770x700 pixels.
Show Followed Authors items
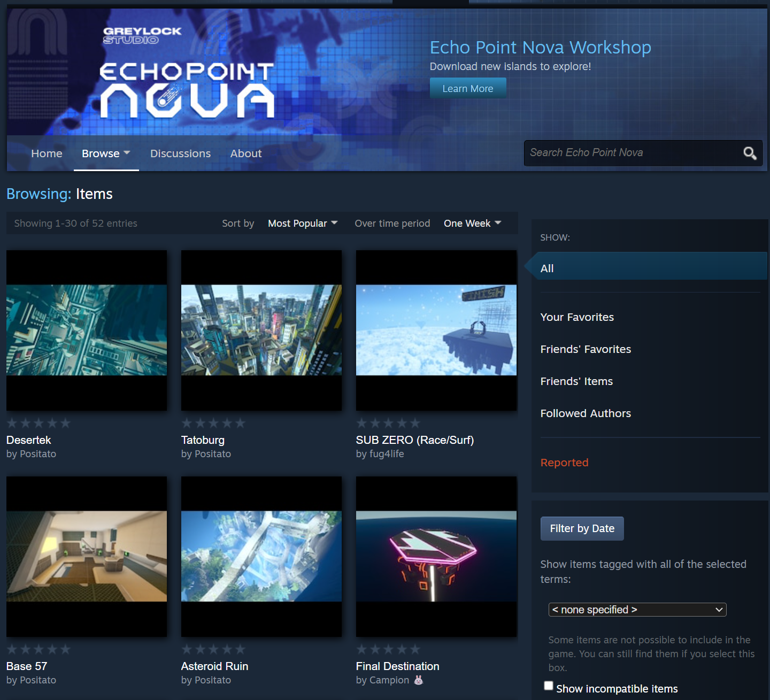(586, 413)
